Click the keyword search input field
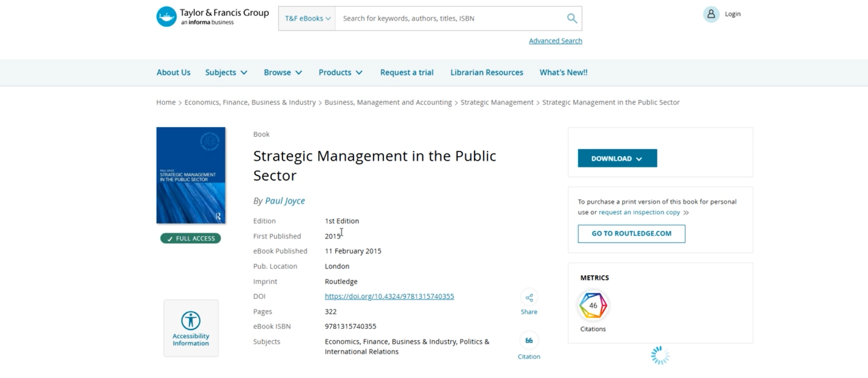This screenshot has height=378, width=868. tap(449, 18)
